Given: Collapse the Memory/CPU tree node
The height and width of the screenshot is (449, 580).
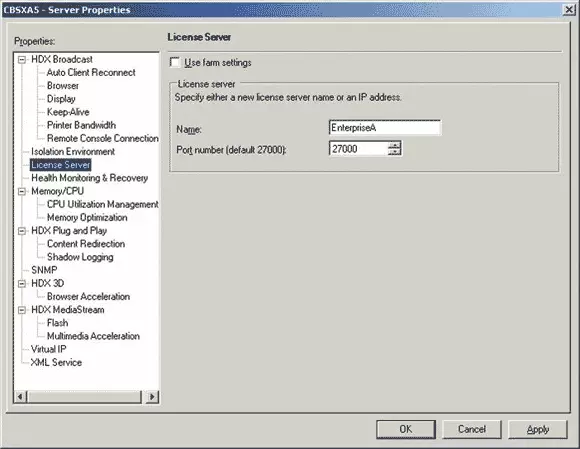Looking at the screenshot, I should 22,191.
